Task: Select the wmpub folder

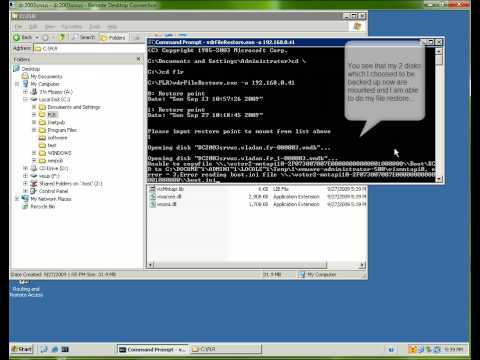Action: pos(55,161)
